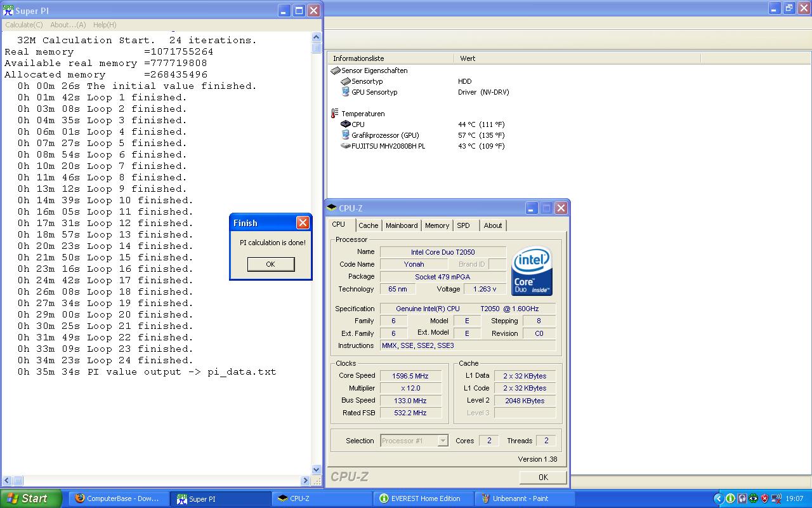The image size is (812, 508).
Task: Click the Level 2 cache value 2048 KBytes
Action: click(x=525, y=401)
